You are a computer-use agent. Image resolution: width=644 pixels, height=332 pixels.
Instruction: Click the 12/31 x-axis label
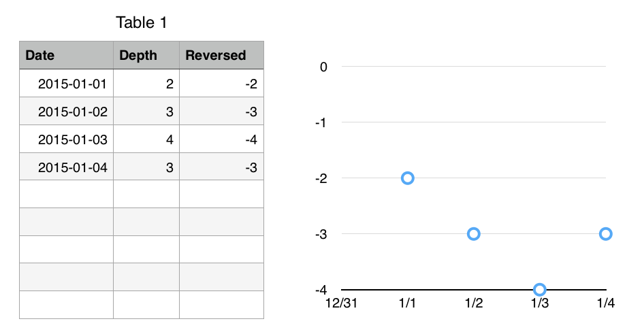tap(341, 303)
